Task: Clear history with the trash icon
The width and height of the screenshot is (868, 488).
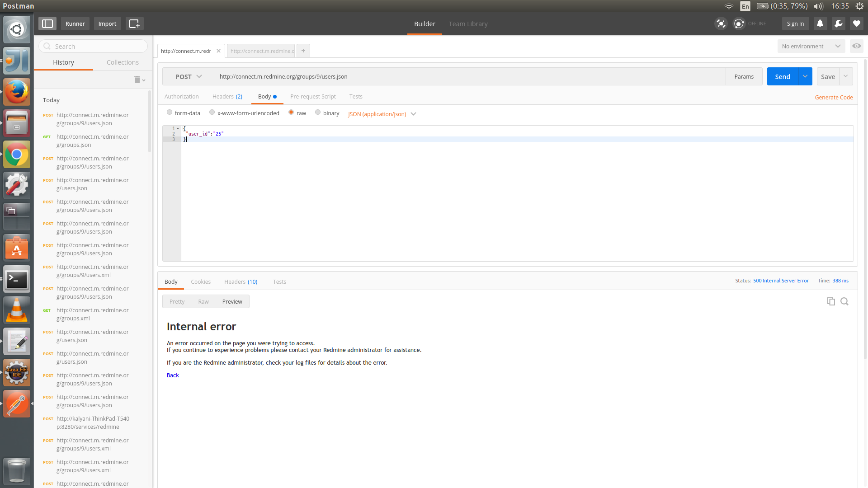Action: (137, 80)
